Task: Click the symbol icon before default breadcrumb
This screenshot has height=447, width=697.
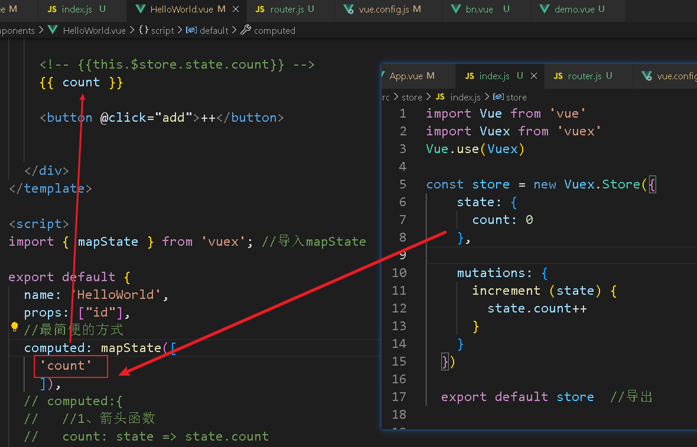Action: coord(191,30)
